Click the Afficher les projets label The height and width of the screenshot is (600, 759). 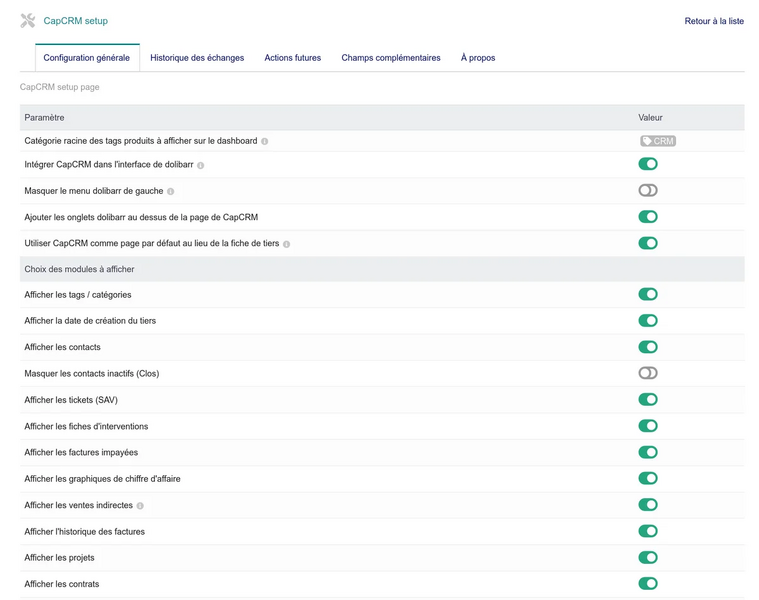60,557
